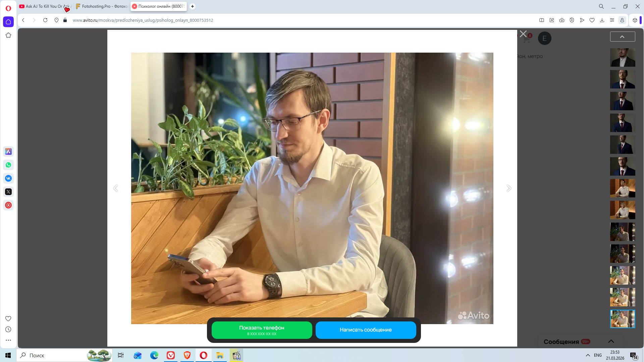Add page to bookmarks heart icon
Image resolution: width=644 pixels, height=362 pixels.
pos(592,20)
